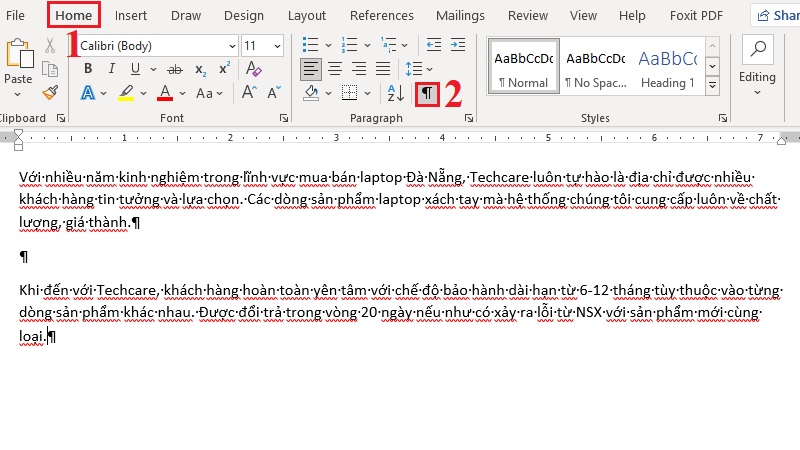The width and height of the screenshot is (800, 450).
Task: Toggle Underline formatting
Action: pos(135,68)
